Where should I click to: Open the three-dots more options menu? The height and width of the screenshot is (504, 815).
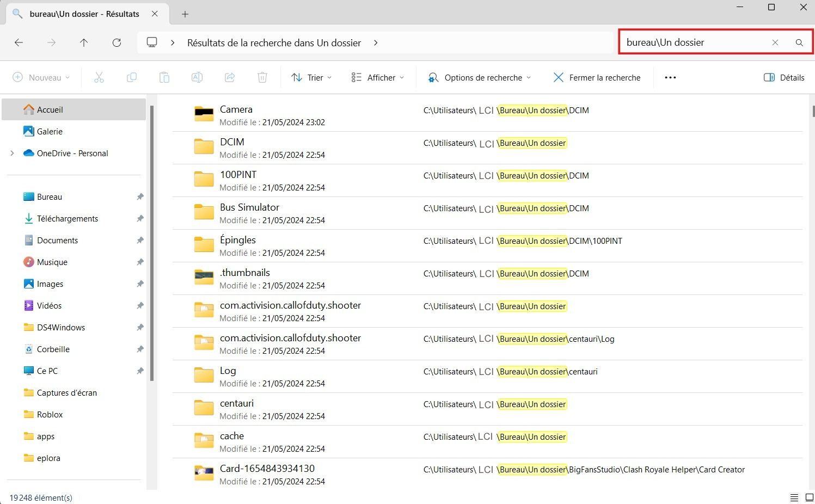[670, 77]
